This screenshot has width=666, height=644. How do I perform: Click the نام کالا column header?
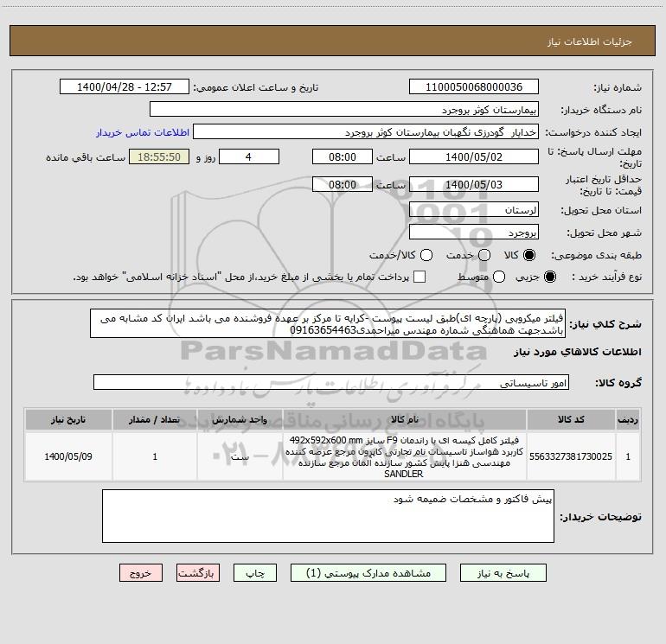tap(405, 419)
